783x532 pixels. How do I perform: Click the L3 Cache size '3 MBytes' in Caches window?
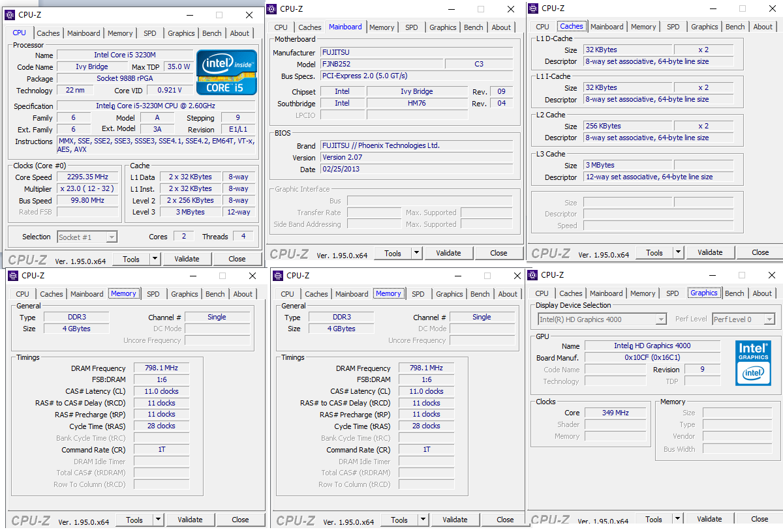tap(627, 166)
